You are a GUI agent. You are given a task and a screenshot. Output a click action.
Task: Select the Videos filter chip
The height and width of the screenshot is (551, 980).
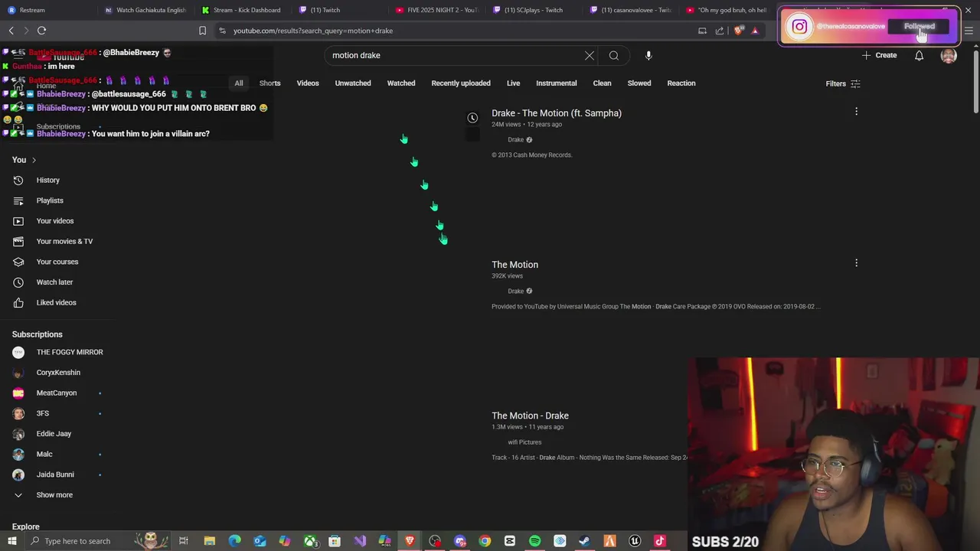(308, 83)
